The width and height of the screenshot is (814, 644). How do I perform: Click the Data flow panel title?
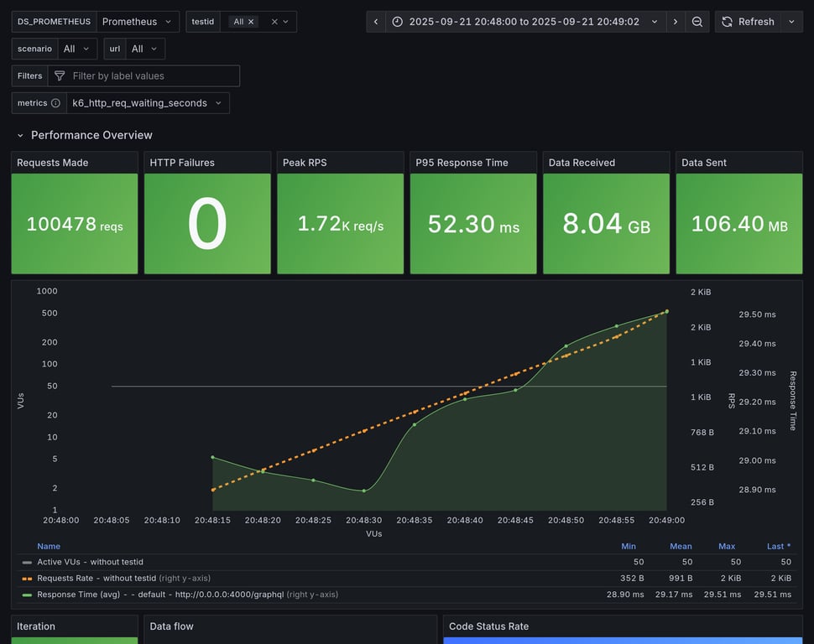pos(171,626)
